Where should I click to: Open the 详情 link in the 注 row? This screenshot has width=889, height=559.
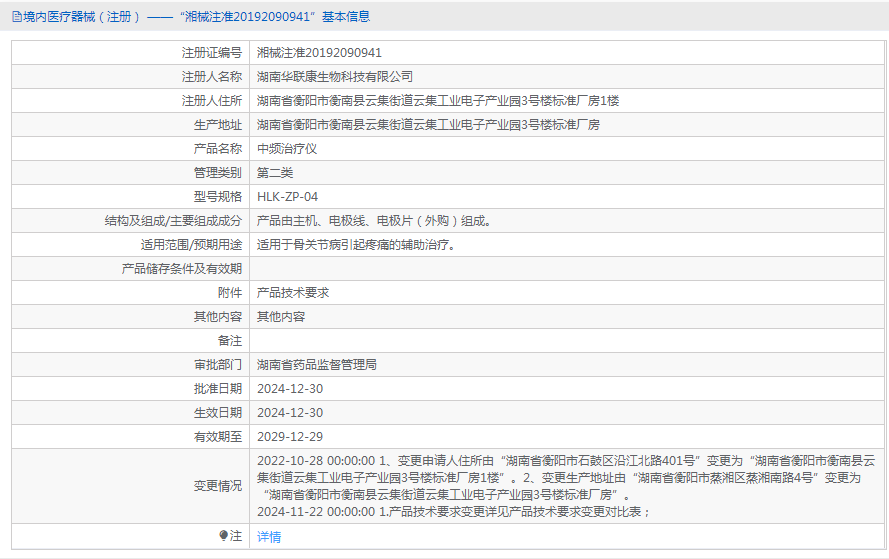pos(269,536)
